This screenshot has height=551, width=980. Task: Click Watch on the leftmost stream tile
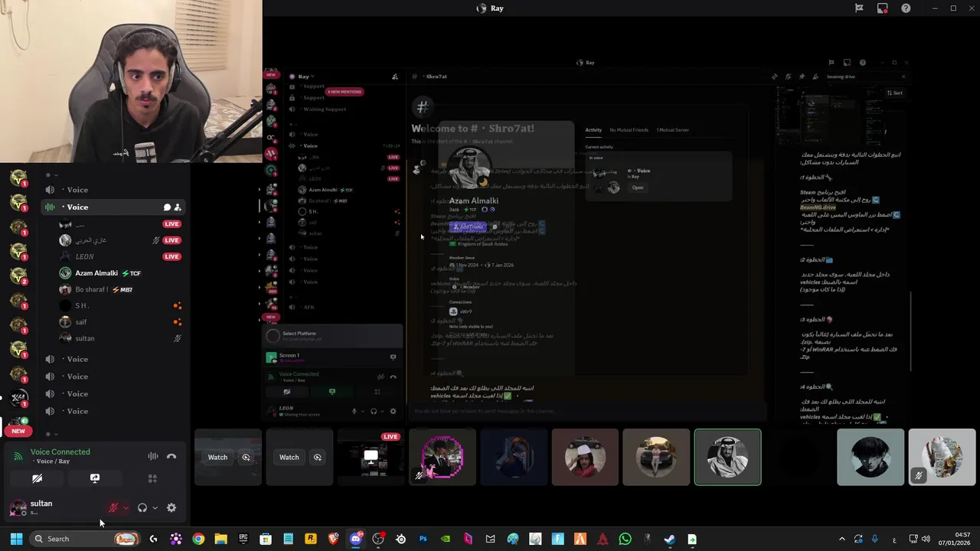coord(217,458)
